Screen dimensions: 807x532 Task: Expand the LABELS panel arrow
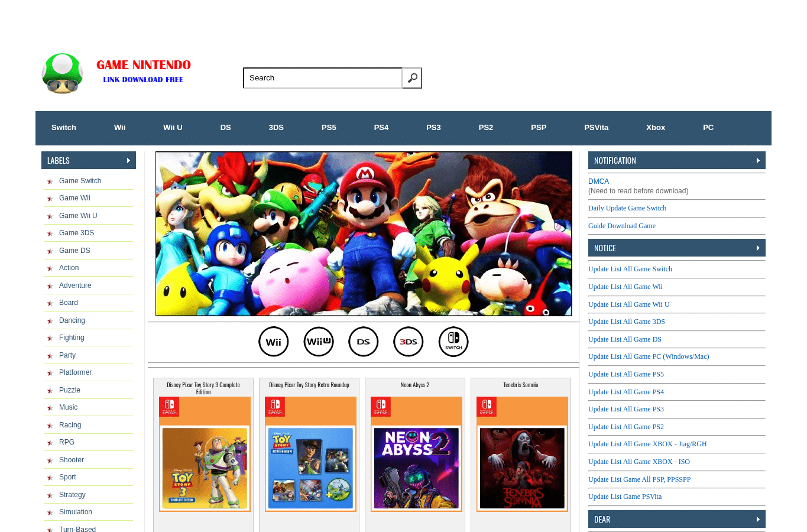[x=128, y=160]
